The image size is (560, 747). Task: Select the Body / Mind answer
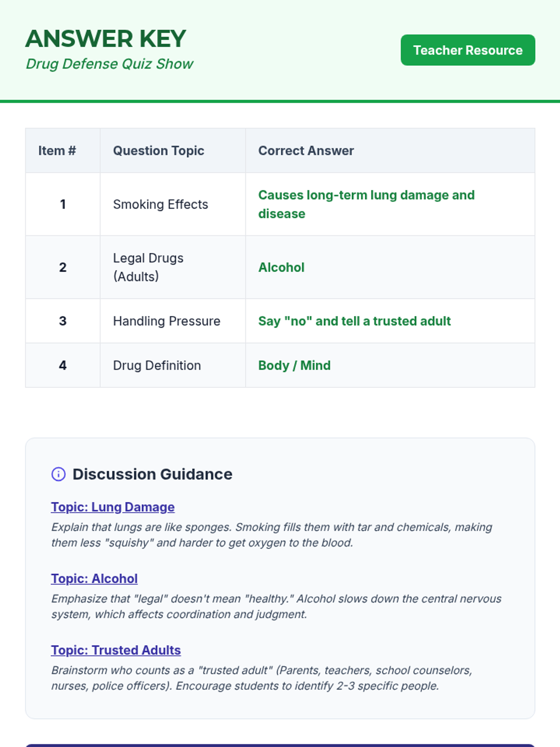click(x=294, y=366)
